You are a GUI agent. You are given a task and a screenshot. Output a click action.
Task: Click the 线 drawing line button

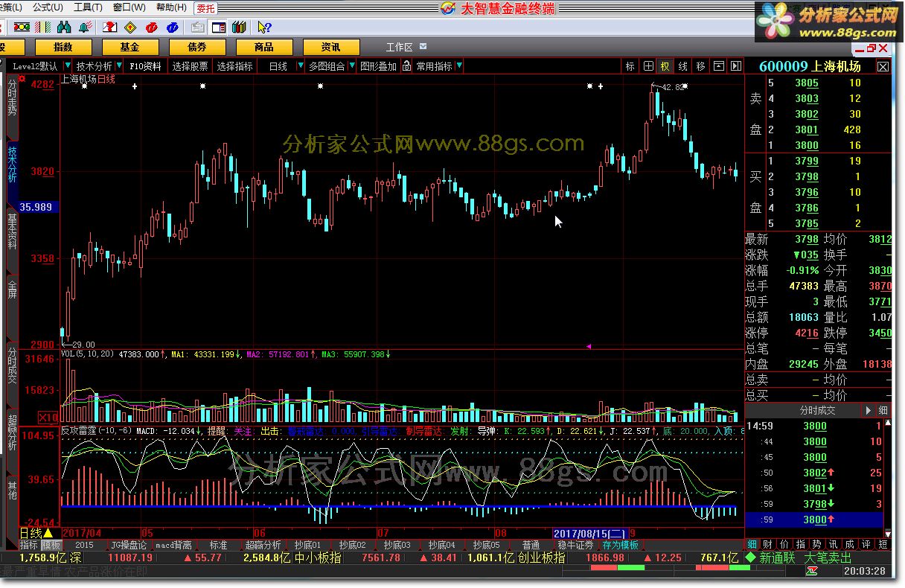(x=682, y=66)
